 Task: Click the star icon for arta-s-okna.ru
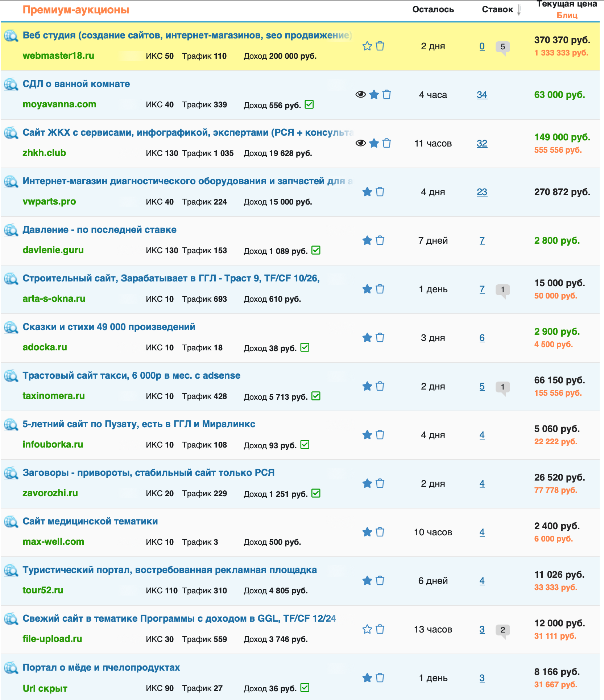pos(367,289)
